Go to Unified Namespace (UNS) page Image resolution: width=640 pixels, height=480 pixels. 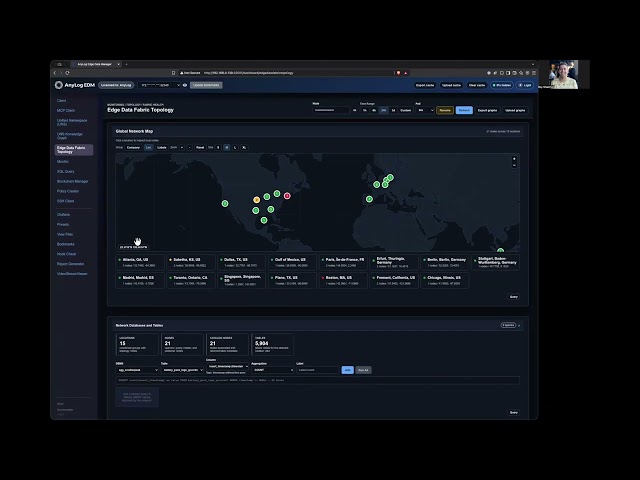(72, 122)
